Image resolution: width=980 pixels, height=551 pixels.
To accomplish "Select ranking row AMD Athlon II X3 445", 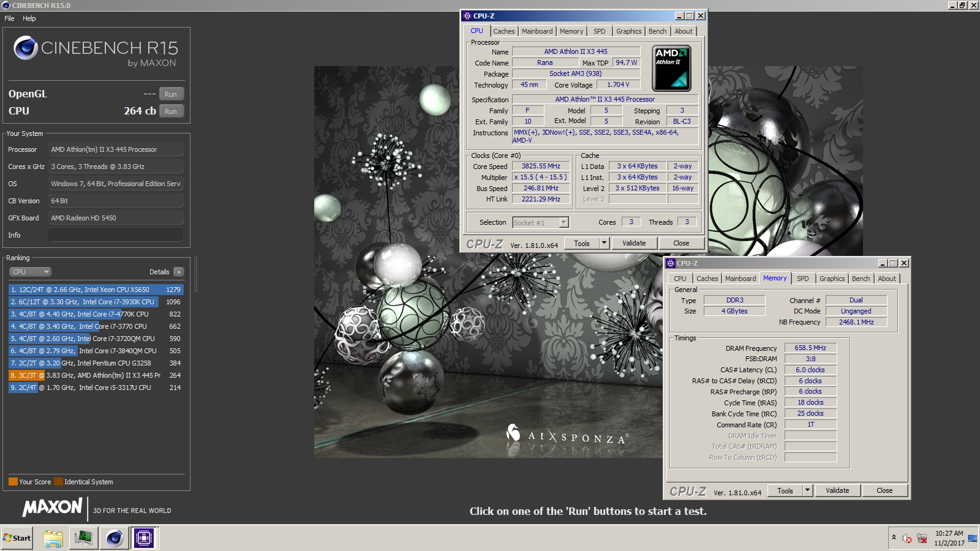I will pyautogui.click(x=96, y=375).
